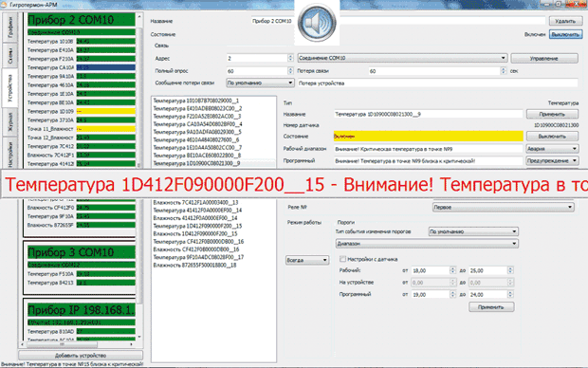
Task: Click Выключить in the Состояние row
Action: click(x=552, y=137)
